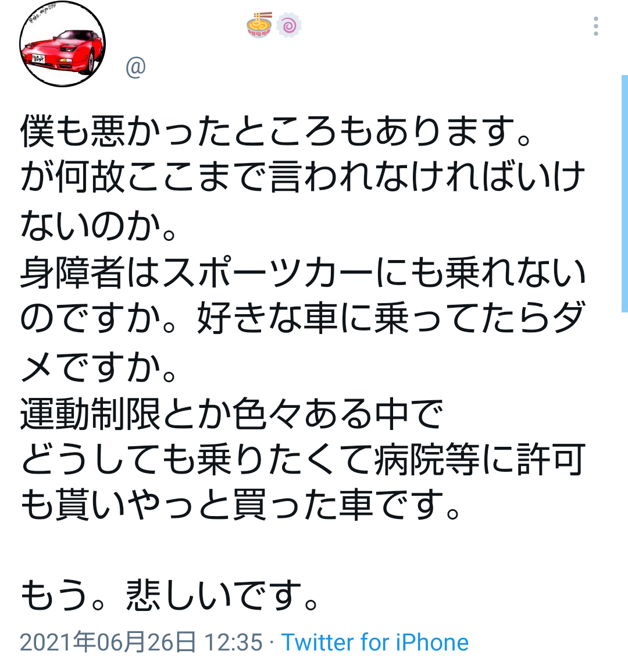Open the three-dot more options menu
Image resolution: width=628 pixels, height=672 pixels.
coord(595,26)
